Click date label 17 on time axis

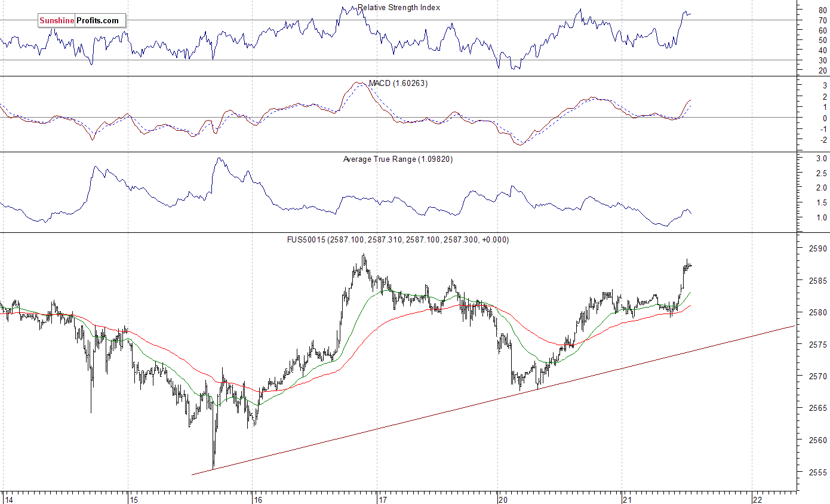[383, 499]
